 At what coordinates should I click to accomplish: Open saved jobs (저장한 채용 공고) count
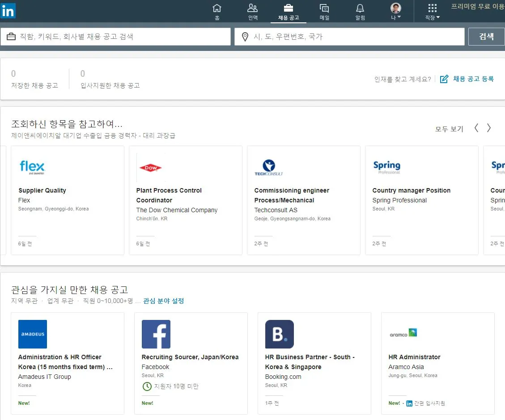pos(34,79)
